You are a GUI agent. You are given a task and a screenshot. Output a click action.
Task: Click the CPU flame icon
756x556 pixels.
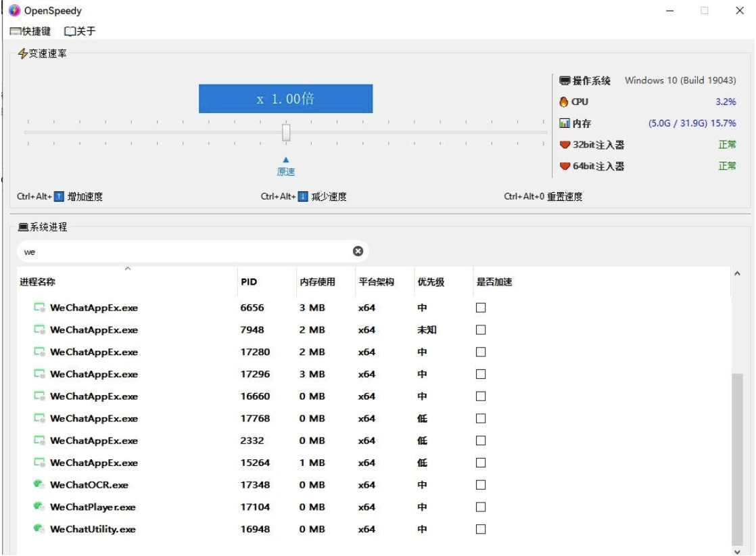tap(564, 101)
